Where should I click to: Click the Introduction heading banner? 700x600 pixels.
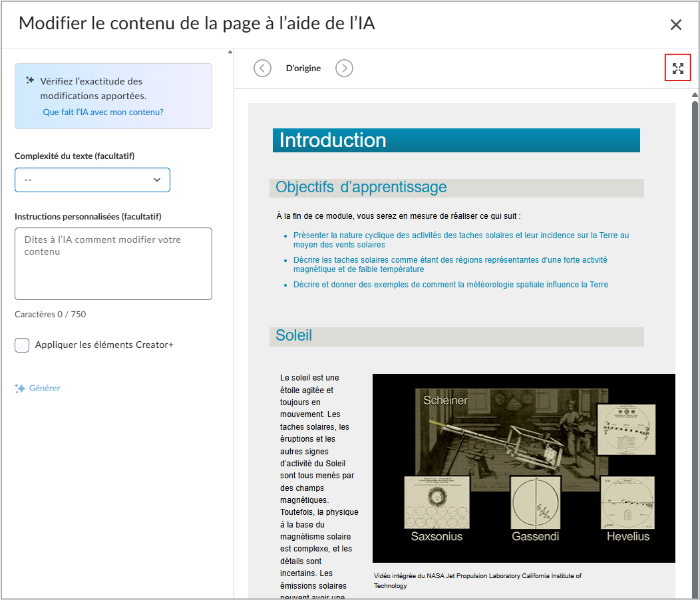(x=456, y=140)
